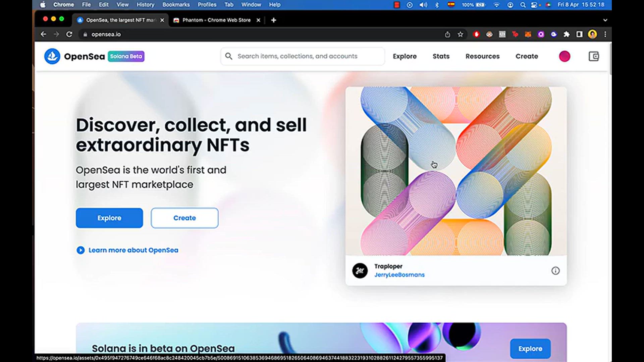Select the OpenSea browser tab
The width and height of the screenshot is (644, 362).
click(121, 20)
